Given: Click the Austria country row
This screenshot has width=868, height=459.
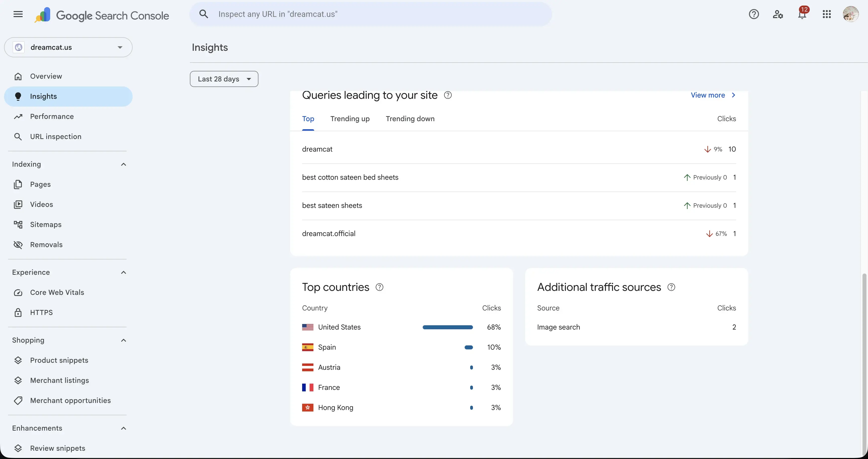Looking at the screenshot, I should [x=401, y=367].
